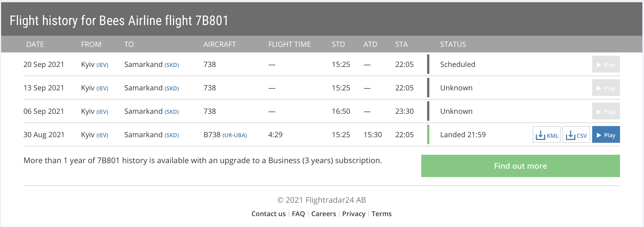The width and height of the screenshot is (644, 227).
Task: Play the 20 Sep 2021 flight
Action: tap(606, 65)
